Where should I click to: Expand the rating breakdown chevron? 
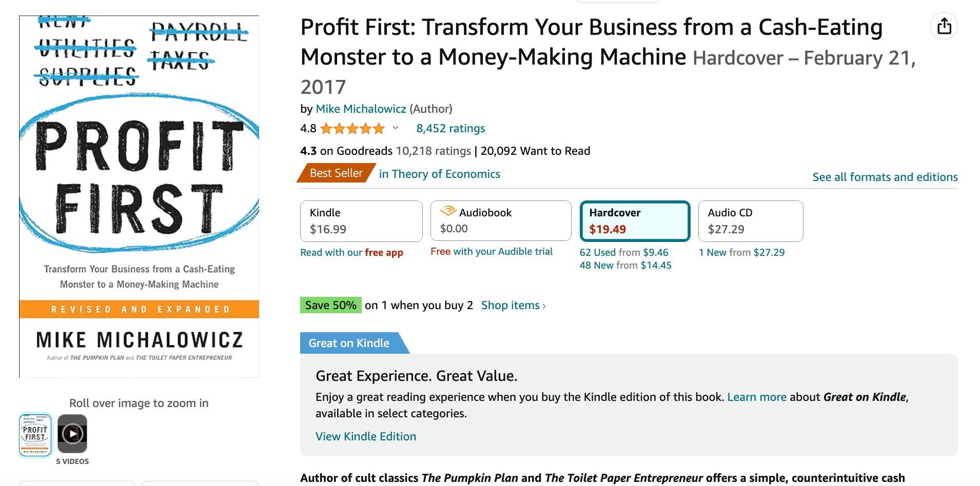(x=396, y=128)
